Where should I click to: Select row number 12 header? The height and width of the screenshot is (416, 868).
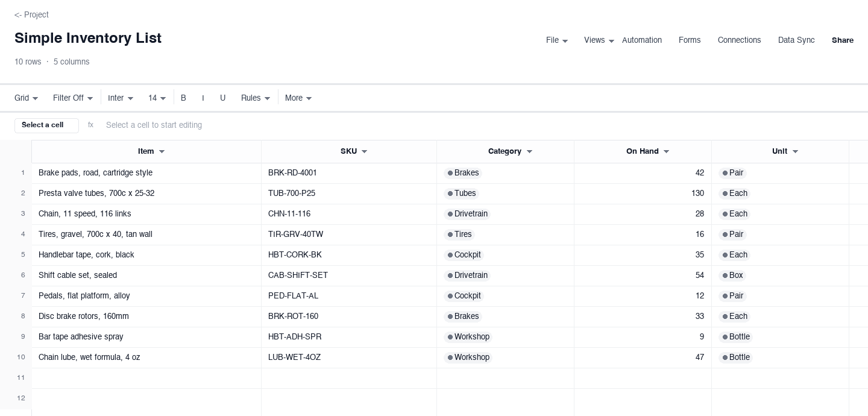click(16, 399)
